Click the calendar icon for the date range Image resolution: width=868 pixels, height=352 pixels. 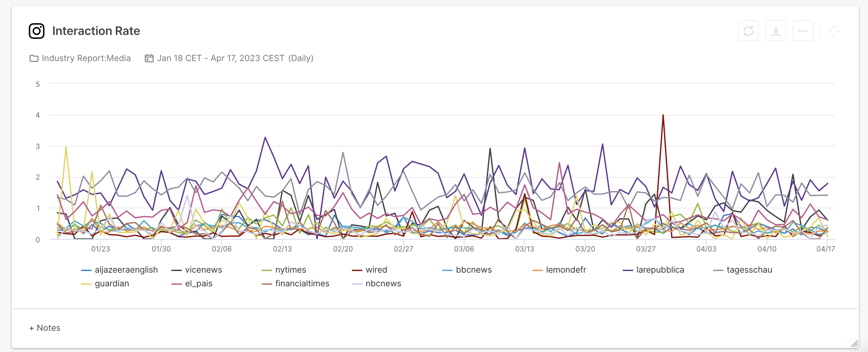pyautogui.click(x=149, y=58)
